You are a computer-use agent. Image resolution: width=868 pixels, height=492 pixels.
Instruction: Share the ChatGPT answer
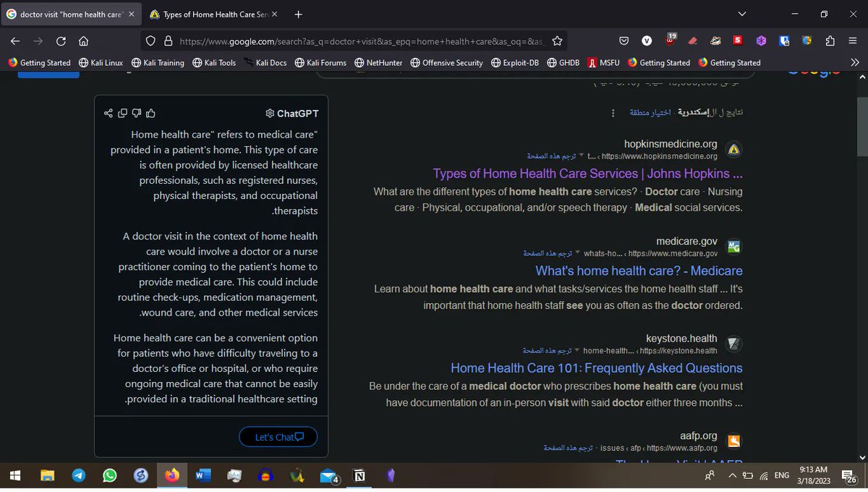[x=109, y=113]
